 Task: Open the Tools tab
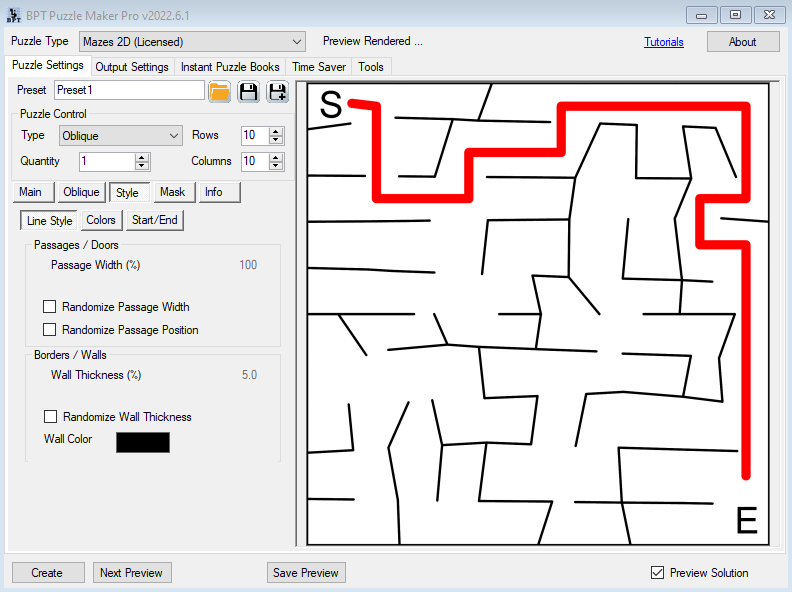(371, 67)
